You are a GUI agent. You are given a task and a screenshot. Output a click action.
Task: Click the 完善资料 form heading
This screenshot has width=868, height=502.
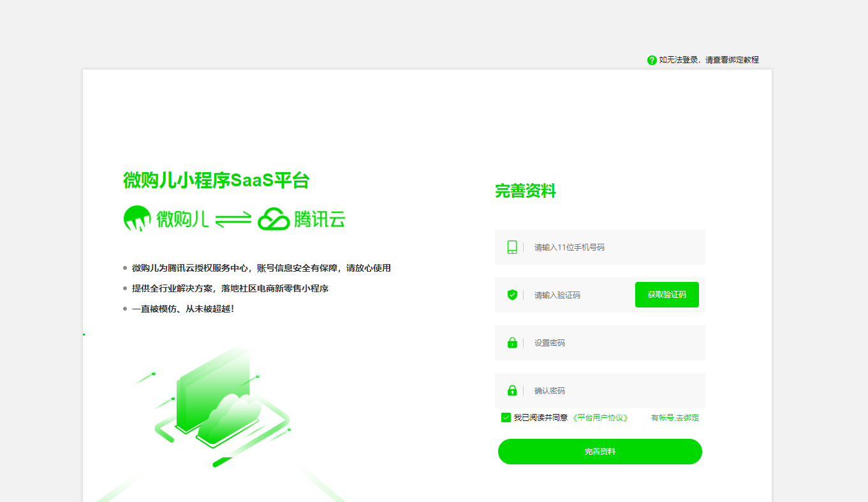[x=526, y=191]
